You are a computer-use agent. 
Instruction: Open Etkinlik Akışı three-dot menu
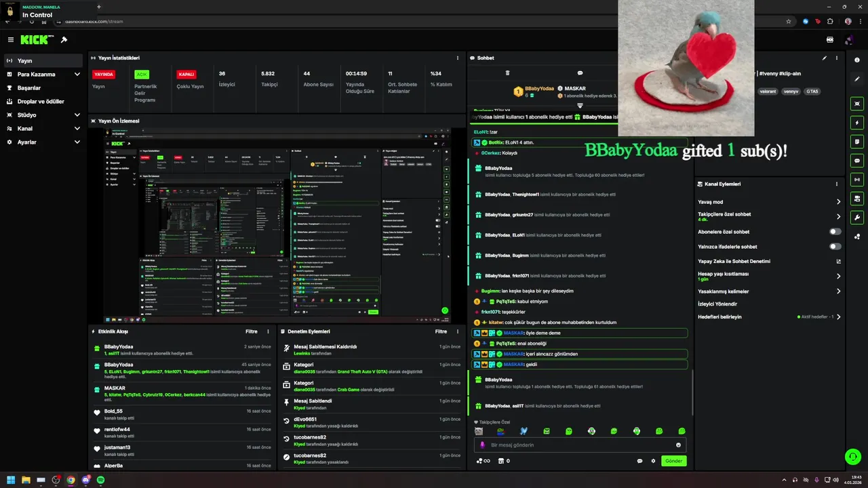tap(268, 331)
